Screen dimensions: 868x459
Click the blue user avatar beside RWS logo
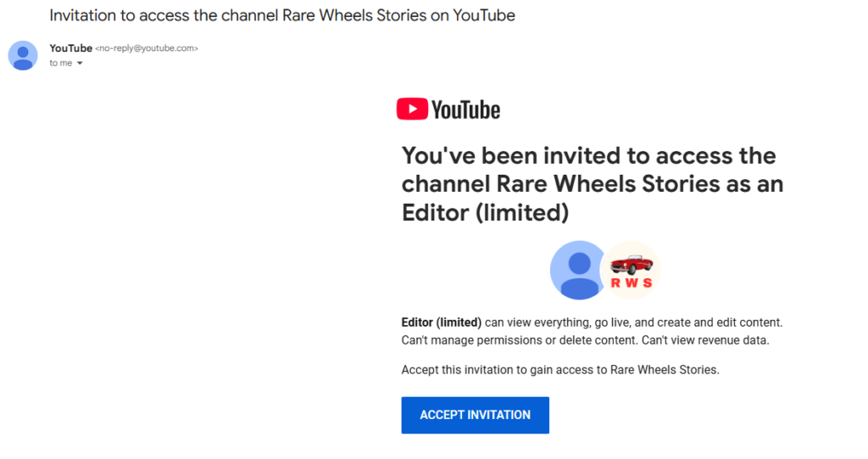point(579,270)
